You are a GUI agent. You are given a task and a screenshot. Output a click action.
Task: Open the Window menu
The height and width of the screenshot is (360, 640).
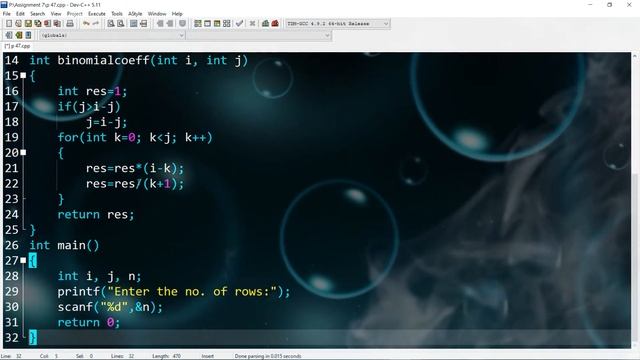click(157, 13)
